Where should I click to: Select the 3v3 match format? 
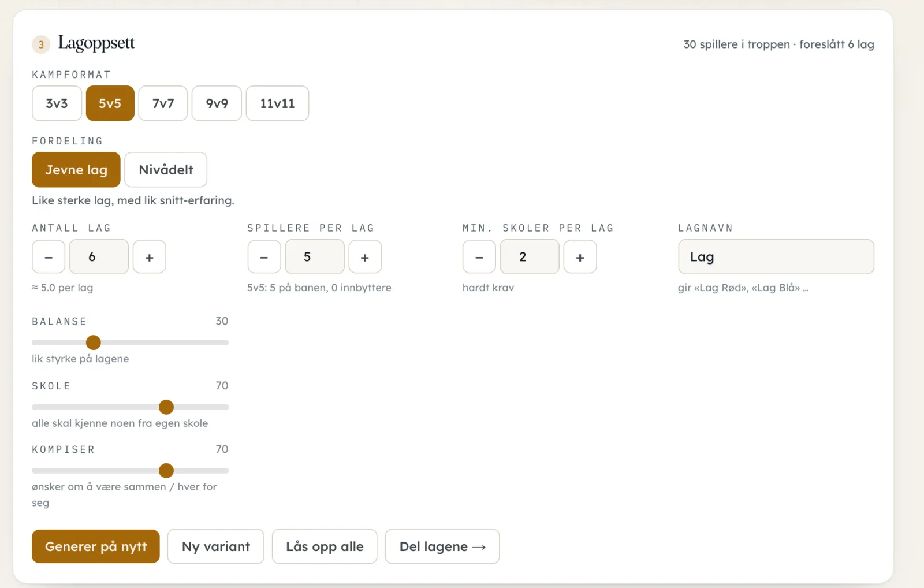click(x=57, y=103)
